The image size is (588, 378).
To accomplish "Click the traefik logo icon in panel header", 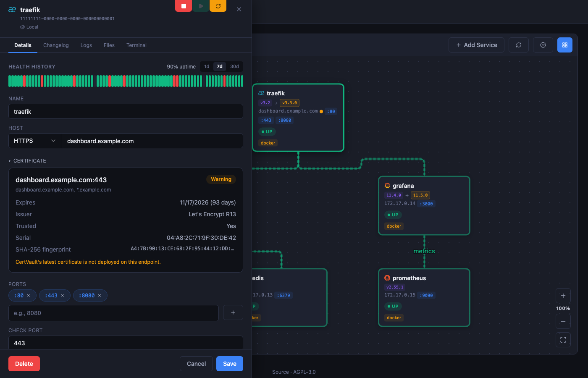I will [12, 10].
